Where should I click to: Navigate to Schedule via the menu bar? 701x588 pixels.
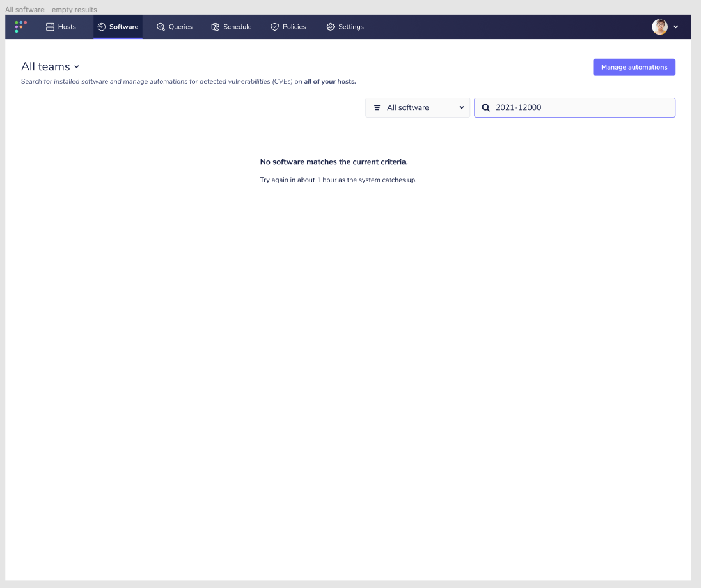pos(232,26)
